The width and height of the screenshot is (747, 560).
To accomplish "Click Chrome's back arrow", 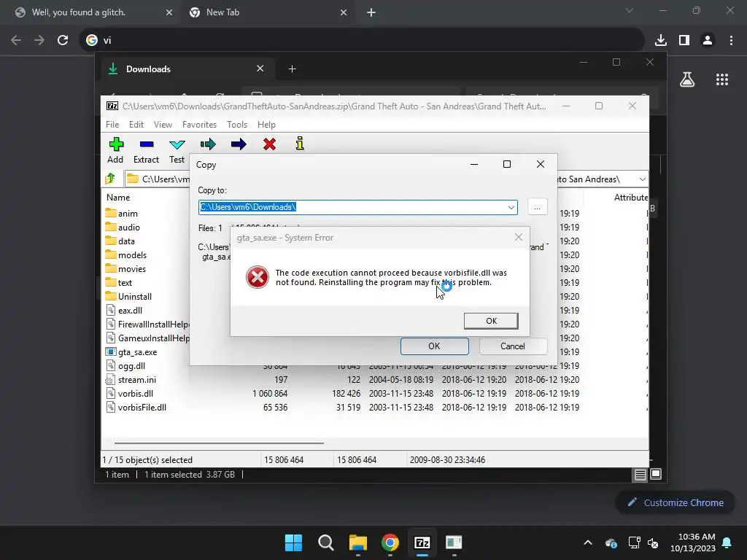I will [16, 40].
